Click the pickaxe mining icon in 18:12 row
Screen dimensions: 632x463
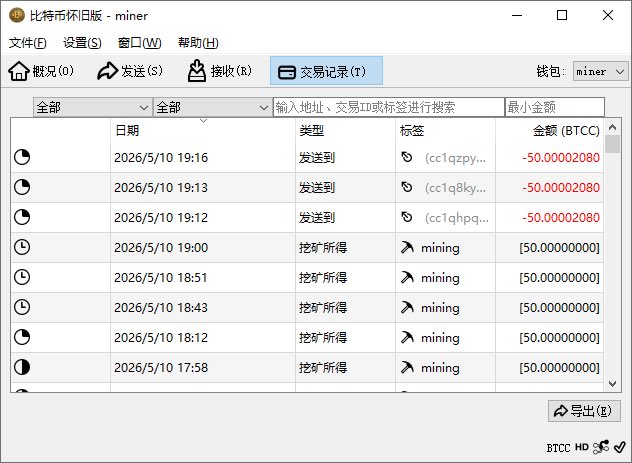pos(407,337)
